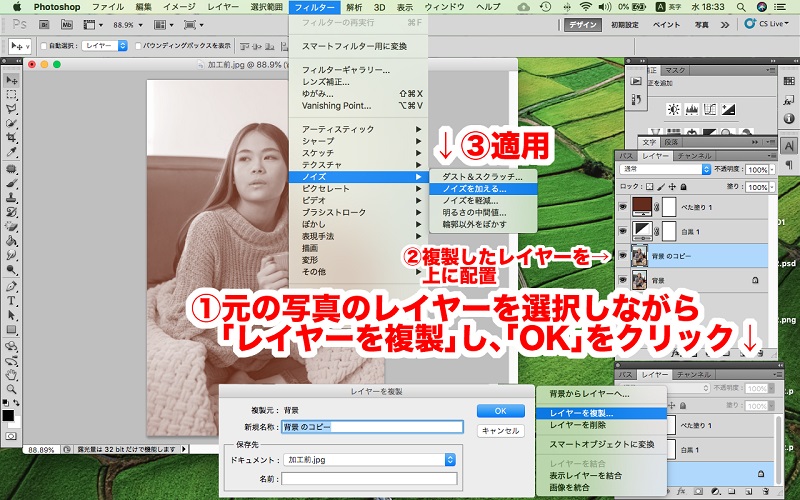Select the History Brush tool
This screenshot has width=800, height=500.
pyautogui.click(x=11, y=212)
